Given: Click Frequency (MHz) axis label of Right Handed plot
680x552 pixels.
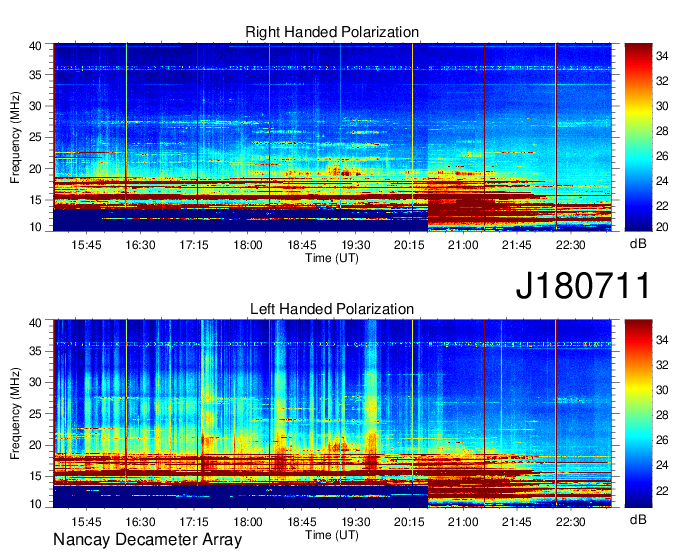Looking at the screenshot, I should pos(15,137).
